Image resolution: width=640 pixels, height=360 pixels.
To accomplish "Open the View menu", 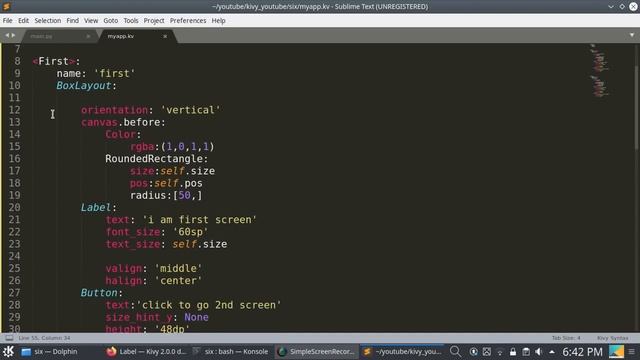I will point(91,20).
